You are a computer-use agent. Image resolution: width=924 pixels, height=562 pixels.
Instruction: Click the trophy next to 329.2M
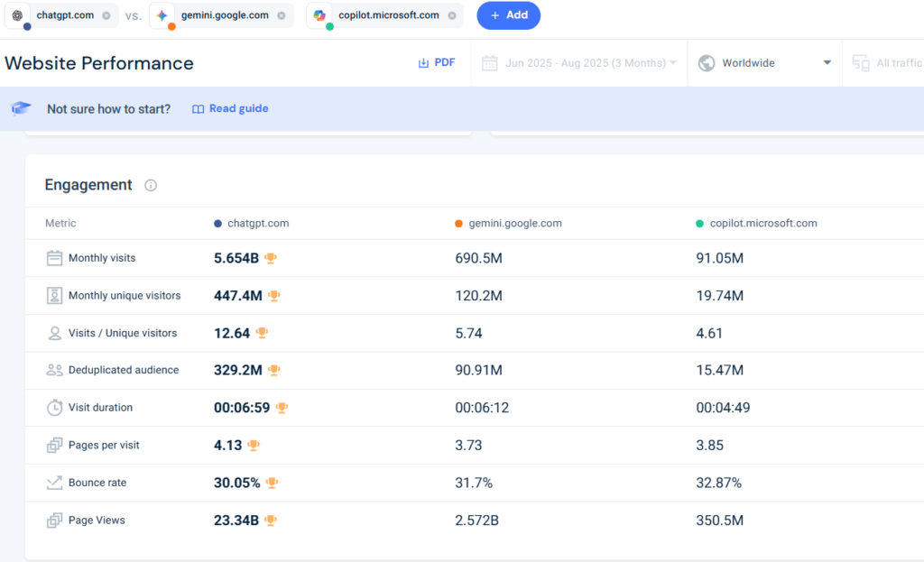pyautogui.click(x=274, y=370)
